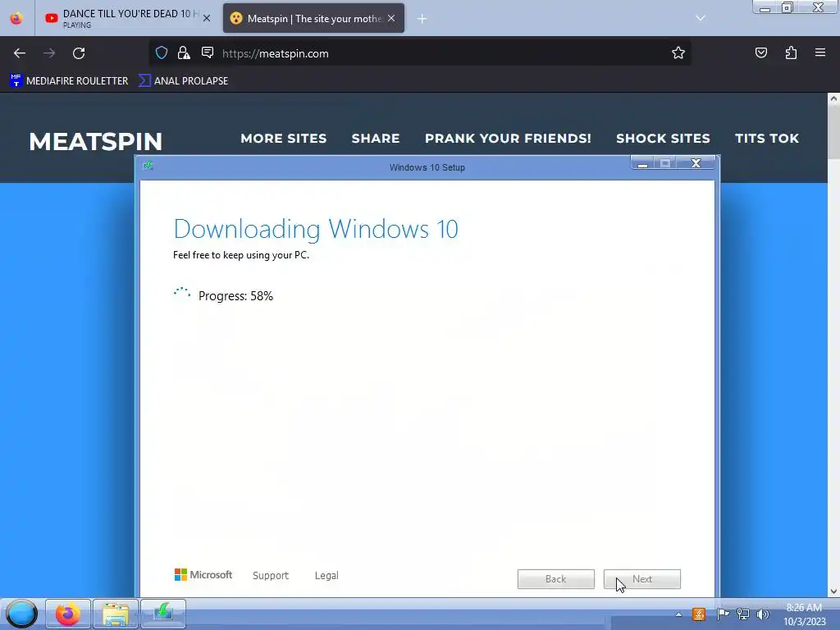Switch to the DANCE TILL YOU'RE DEAD tab
Image resolution: width=840 pixels, height=630 pixels.
click(x=127, y=18)
